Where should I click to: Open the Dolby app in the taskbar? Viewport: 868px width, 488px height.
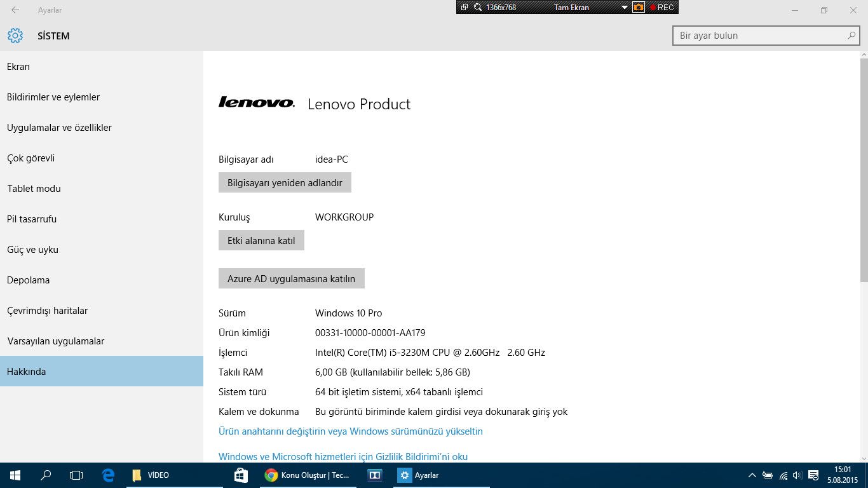pyautogui.click(x=375, y=475)
